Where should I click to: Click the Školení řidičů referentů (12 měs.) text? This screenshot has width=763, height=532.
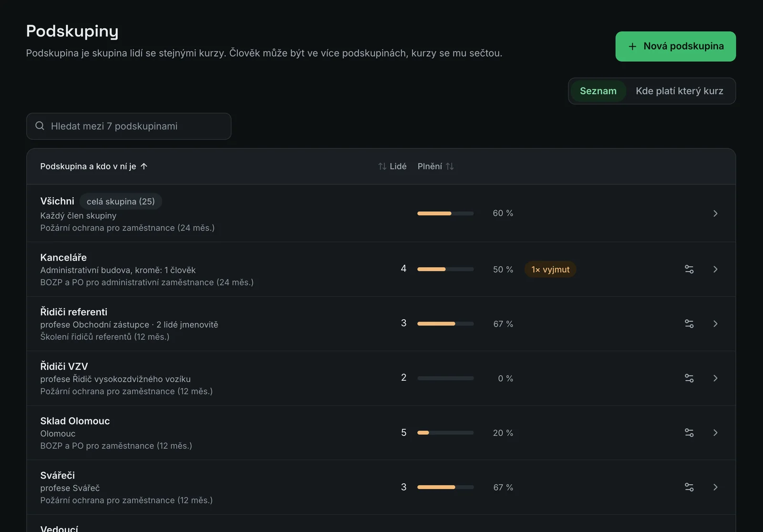coord(105,337)
